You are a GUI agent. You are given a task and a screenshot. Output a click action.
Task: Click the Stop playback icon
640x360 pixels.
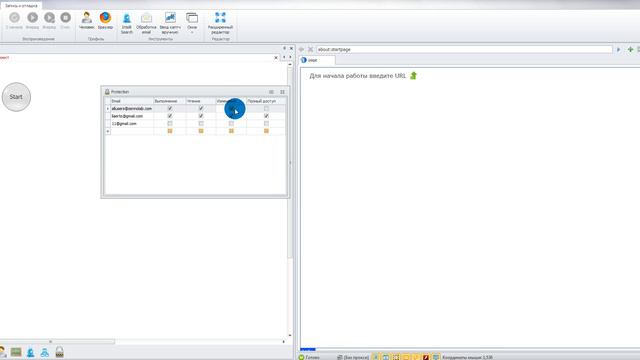pos(65,18)
